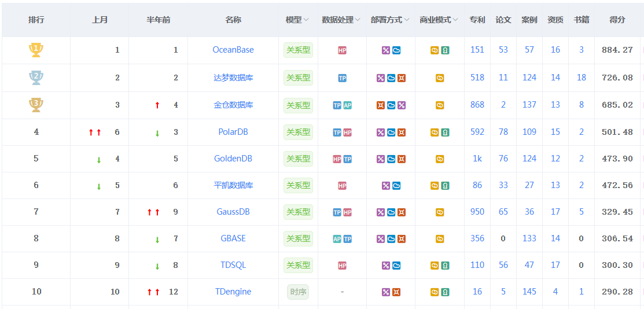Click the 半年前 column header
Image resolution: width=644 pixels, height=309 pixels.
158,20
